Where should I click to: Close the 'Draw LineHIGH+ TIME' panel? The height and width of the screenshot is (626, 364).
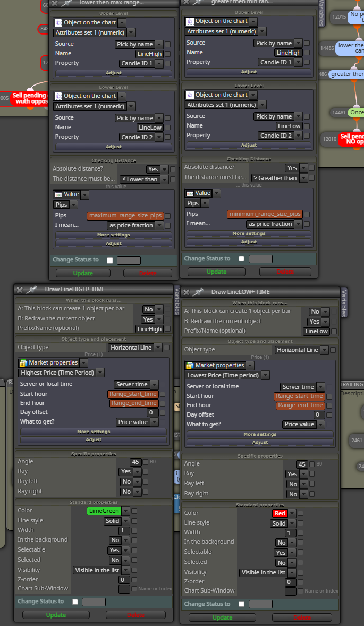[x=20, y=289]
